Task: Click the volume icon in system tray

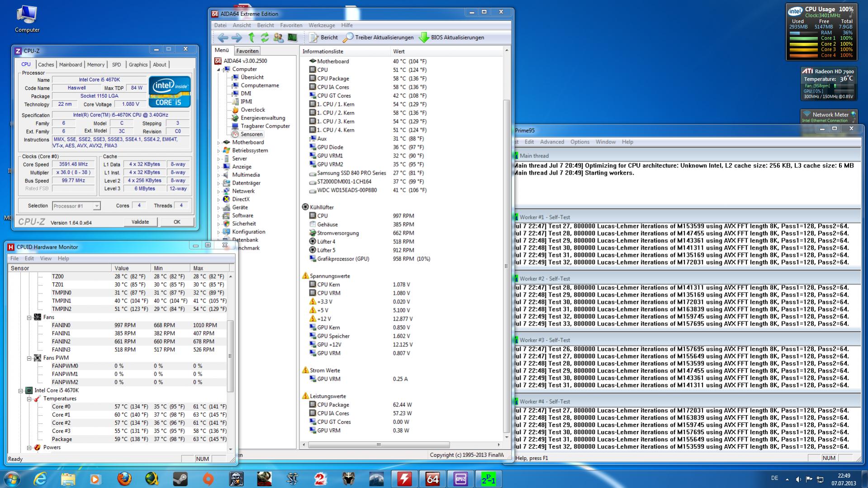Action: (x=798, y=479)
